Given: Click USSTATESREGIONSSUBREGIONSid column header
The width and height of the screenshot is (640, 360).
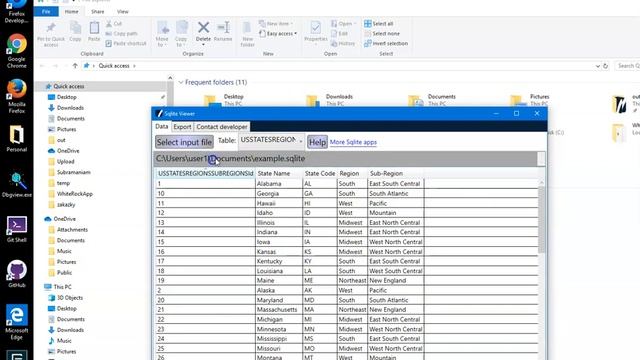Looking at the screenshot, I should pyautogui.click(x=205, y=173).
